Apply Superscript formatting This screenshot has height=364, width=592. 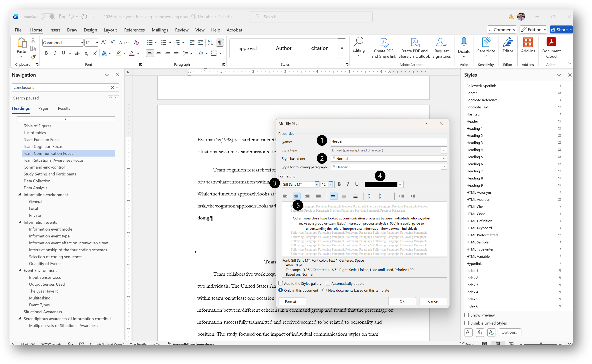coord(95,53)
